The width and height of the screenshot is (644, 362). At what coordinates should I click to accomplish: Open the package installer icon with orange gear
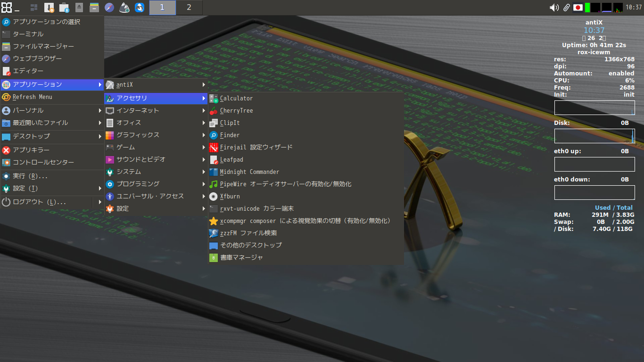pos(49,8)
